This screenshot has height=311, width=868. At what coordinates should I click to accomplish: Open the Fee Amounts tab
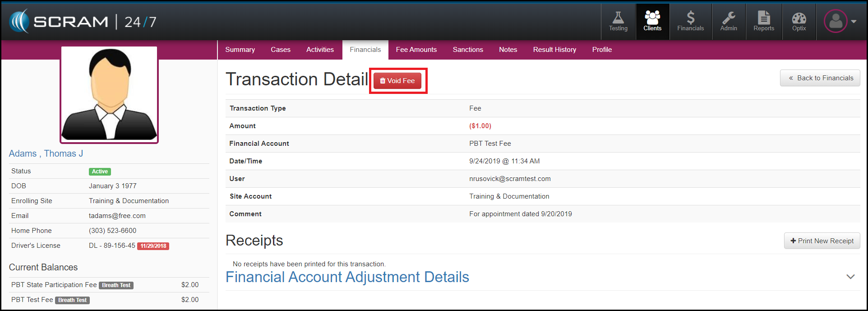416,50
